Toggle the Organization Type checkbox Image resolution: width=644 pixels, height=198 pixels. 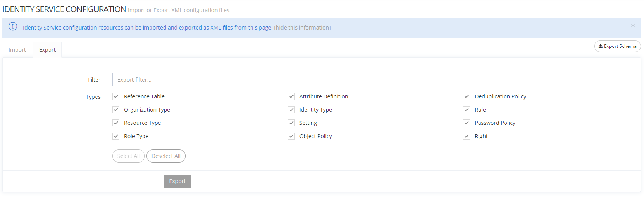point(116,110)
